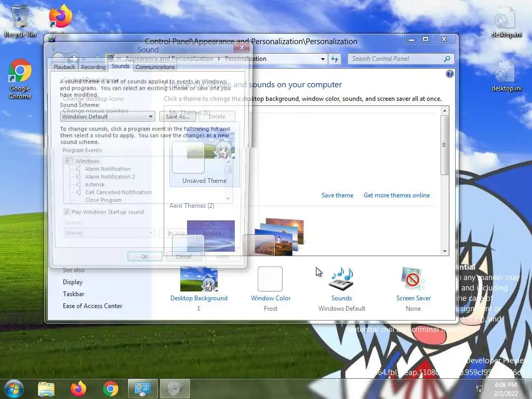
Task: Launch Firefox from the taskbar
Action: pos(78,389)
